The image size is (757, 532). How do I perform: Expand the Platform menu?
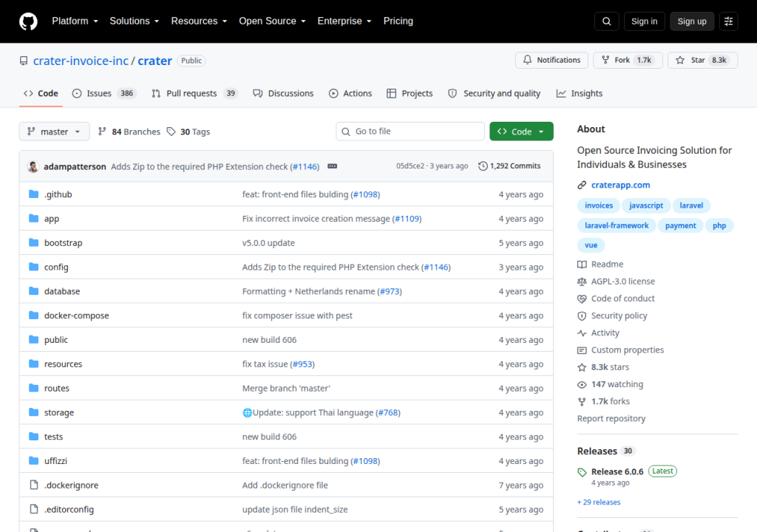[75, 21]
